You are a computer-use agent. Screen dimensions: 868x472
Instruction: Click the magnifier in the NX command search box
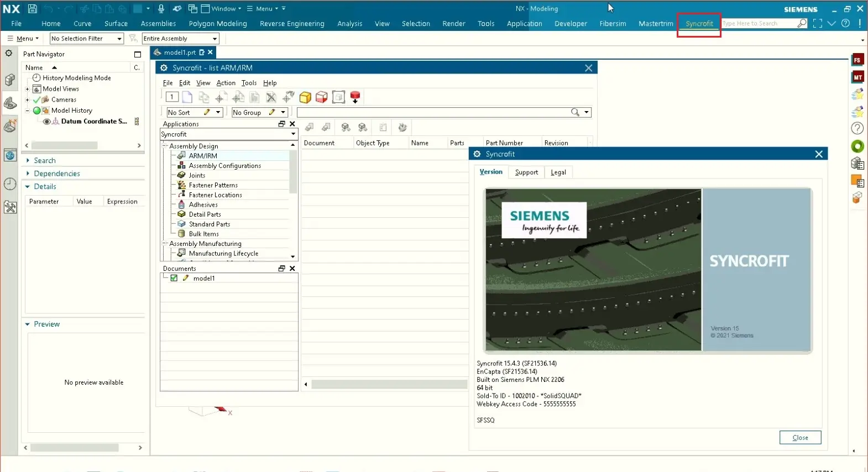coord(802,23)
